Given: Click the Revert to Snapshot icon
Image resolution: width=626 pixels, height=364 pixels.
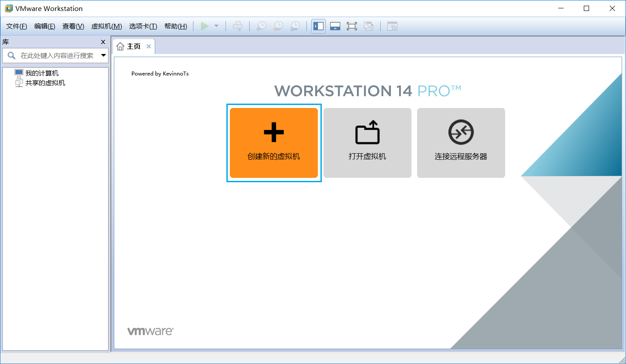Looking at the screenshot, I should (x=278, y=26).
